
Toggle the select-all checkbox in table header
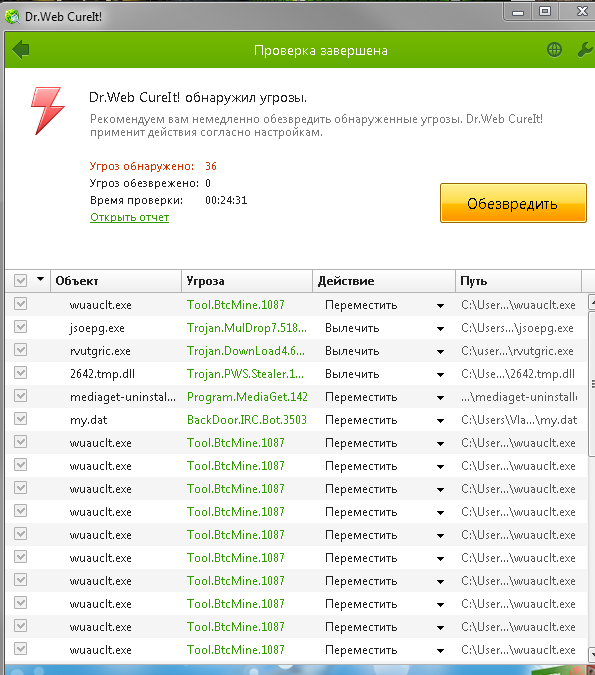tap(20, 281)
